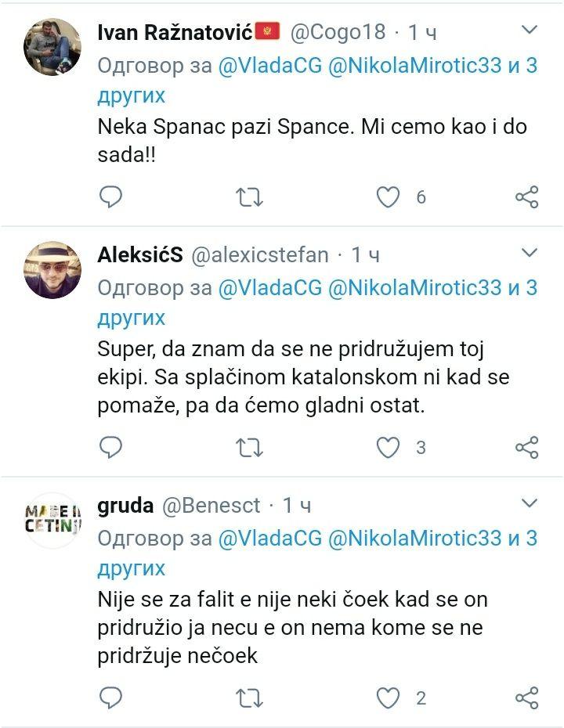This screenshot has width=564, height=728.
Task: Open the @alexicstefan profile handle
Action: 260,254
